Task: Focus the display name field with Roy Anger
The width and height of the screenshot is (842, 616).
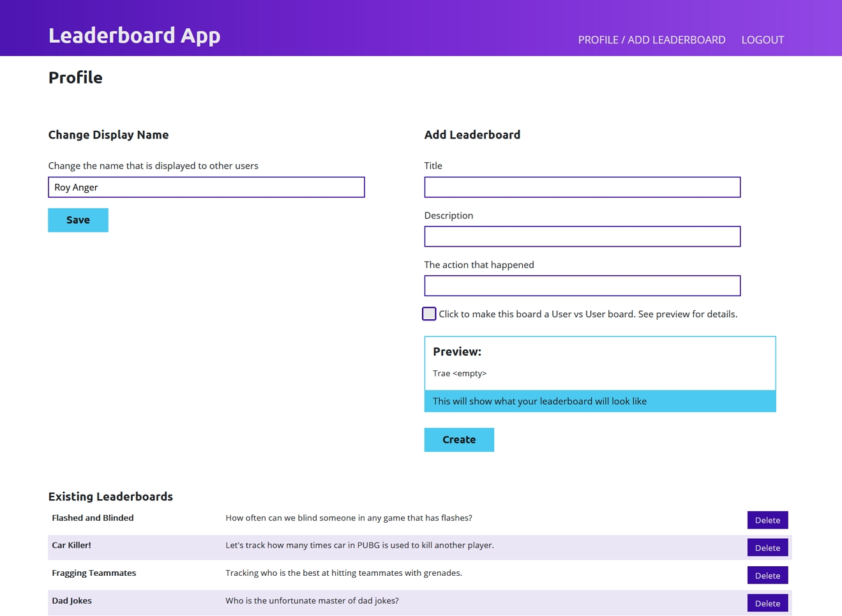Action: pos(206,187)
